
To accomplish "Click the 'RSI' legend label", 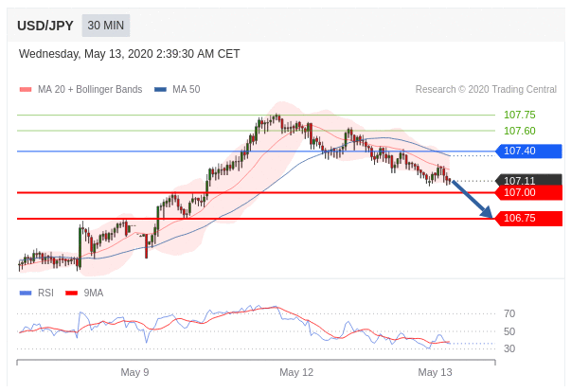I will pos(45,293).
